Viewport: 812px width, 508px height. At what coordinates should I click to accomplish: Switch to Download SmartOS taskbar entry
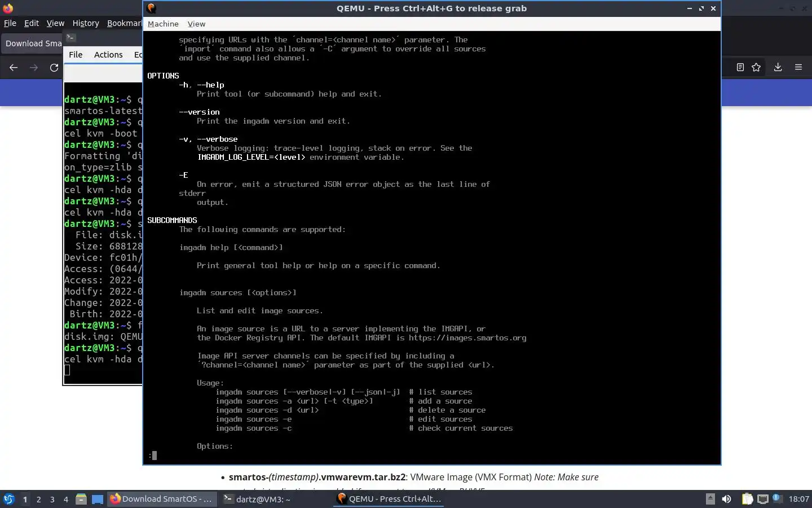pos(162,499)
